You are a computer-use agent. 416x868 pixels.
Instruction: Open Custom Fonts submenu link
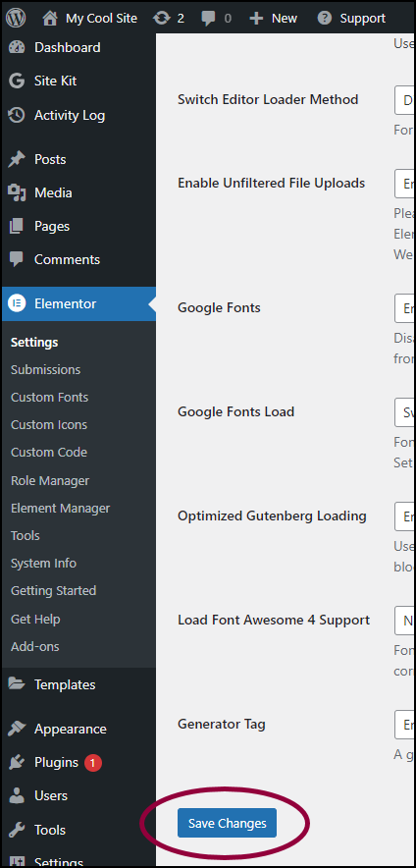(49, 398)
